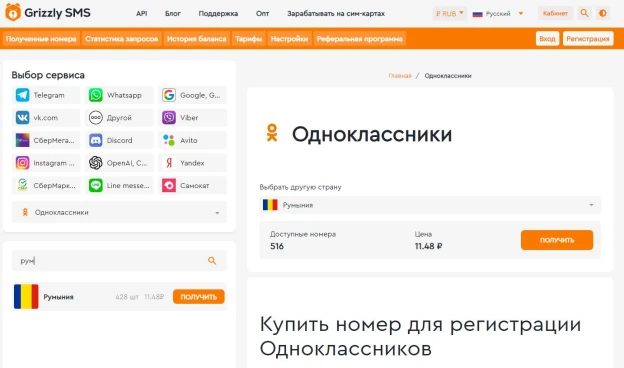The image size is (624, 368).
Task: Click the Одноклассники logo beside the heading
Action: point(272,133)
